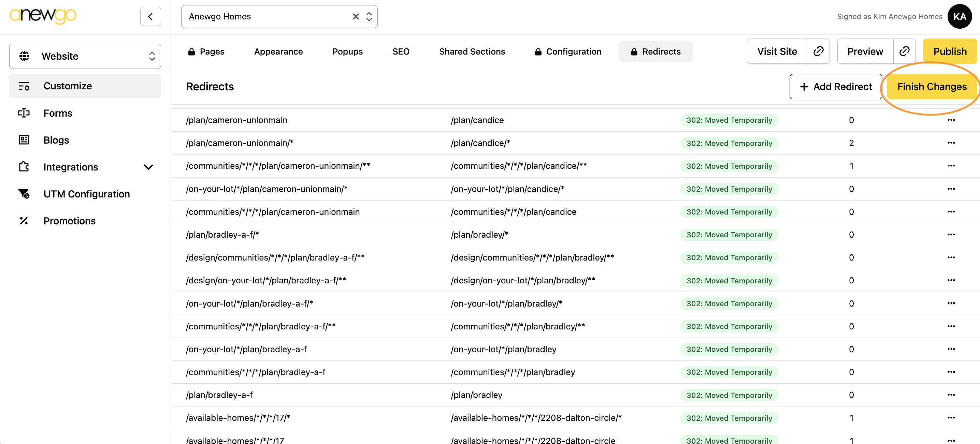Open UTM Configuration settings
Viewport: 980px width, 444px height.
[x=86, y=194]
